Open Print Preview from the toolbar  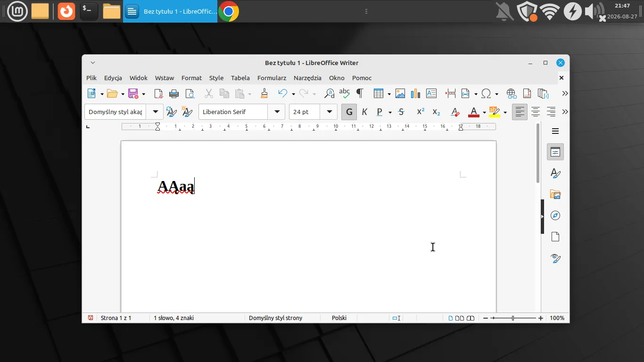coord(190,93)
